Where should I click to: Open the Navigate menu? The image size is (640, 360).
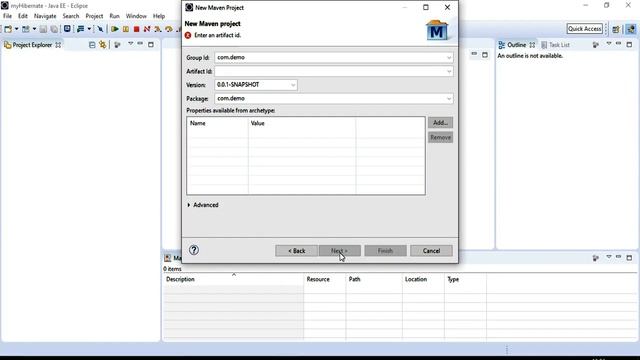pyautogui.click(x=45, y=16)
